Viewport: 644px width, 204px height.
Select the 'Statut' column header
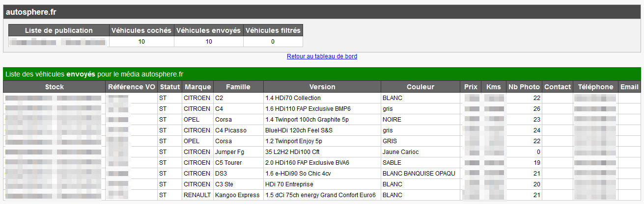(169, 87)
